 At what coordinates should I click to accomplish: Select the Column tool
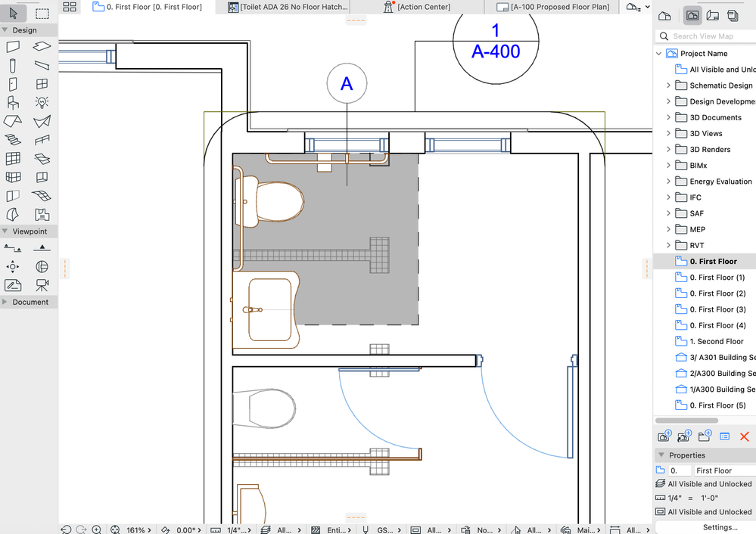click(x=13, y=65)
